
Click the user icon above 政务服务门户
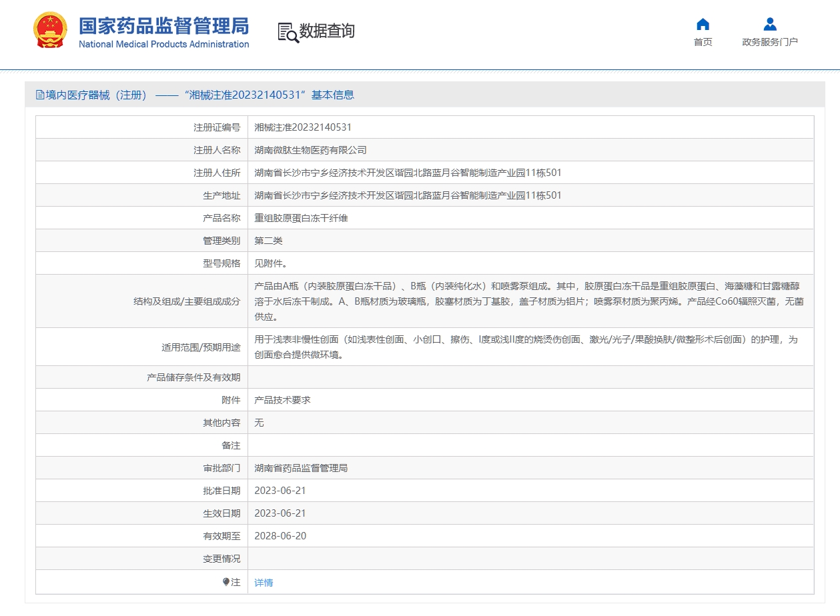tap(769, 25)
